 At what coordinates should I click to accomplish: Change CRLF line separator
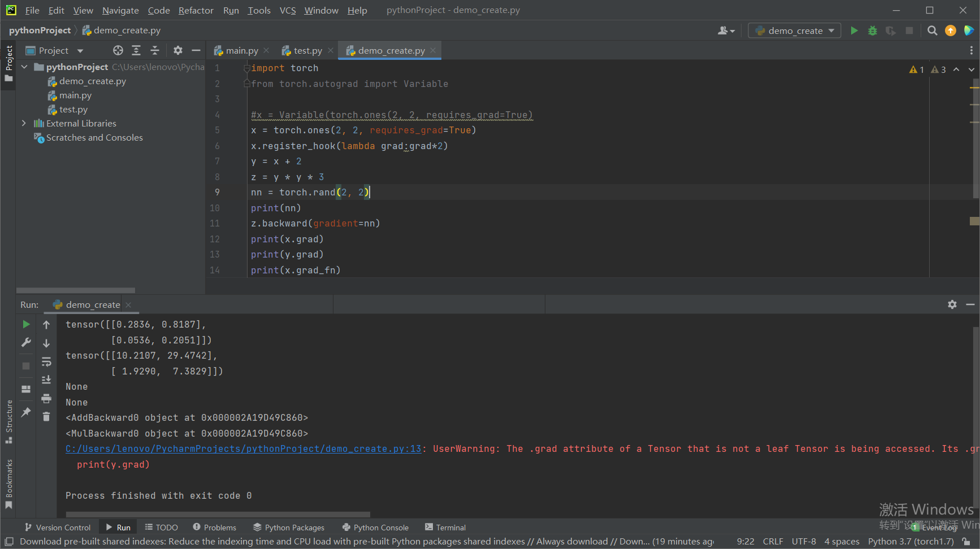click(x=773, y=542)
